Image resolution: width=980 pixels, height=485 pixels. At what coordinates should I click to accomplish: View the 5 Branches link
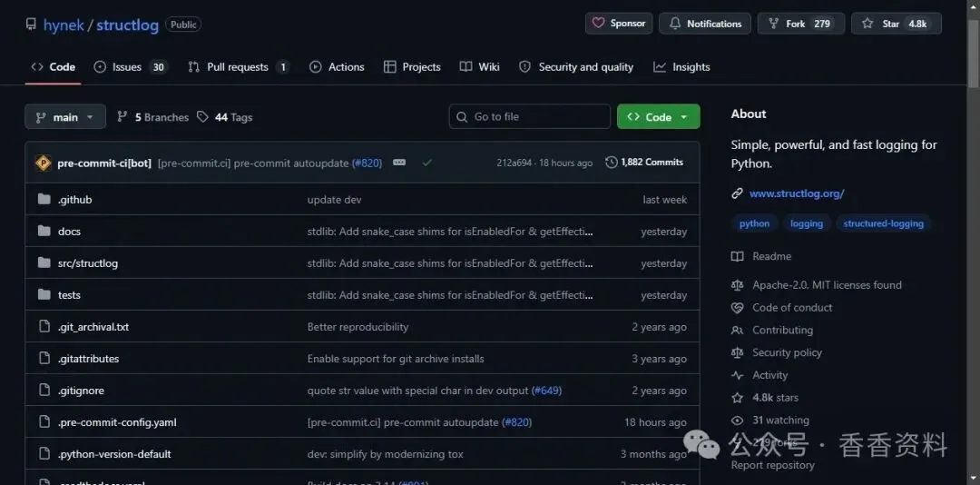click(x=152, y=117)
